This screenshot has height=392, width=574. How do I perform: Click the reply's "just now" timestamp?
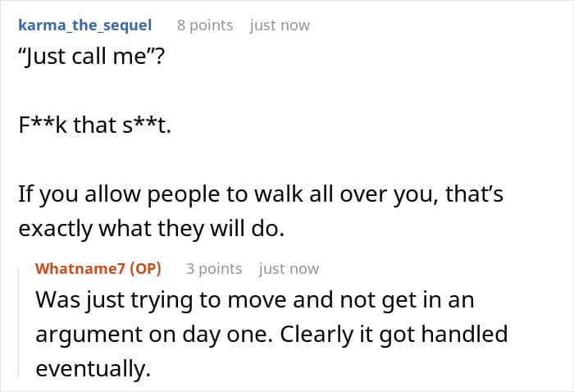click(289, 268)
